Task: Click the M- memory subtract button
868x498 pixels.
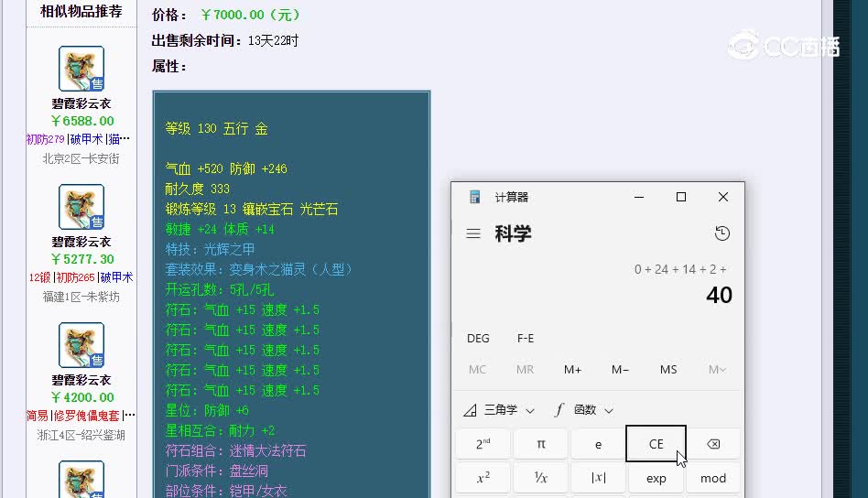Action: [x=620, y=370]
